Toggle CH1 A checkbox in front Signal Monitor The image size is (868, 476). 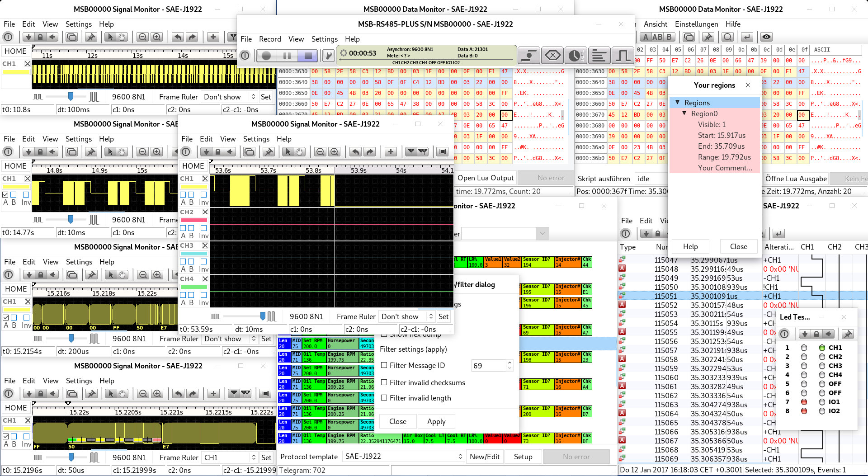[183, 195]
